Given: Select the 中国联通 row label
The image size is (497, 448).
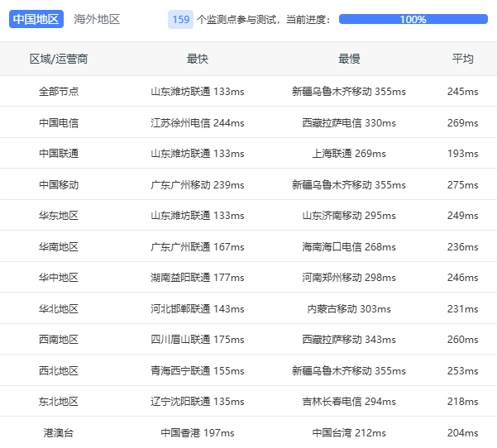Looking at the screenshot, I should click(59, 154).
